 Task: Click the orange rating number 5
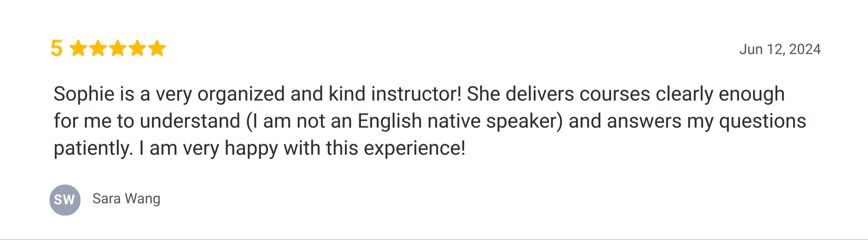[56, 48]
